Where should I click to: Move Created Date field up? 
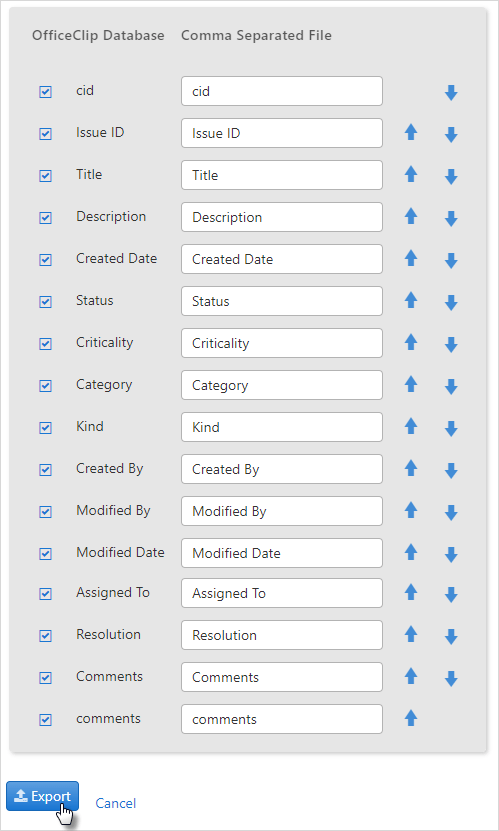pyautogui.click(x=411, y=258)
